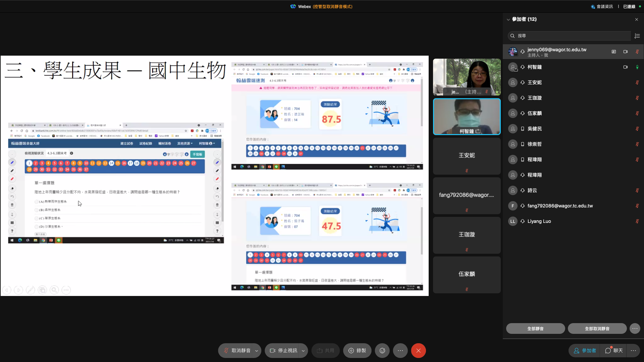This screenshot has width=644, height=362.
Task: Click the red leave meeting button
Action: tap(418, 351)
